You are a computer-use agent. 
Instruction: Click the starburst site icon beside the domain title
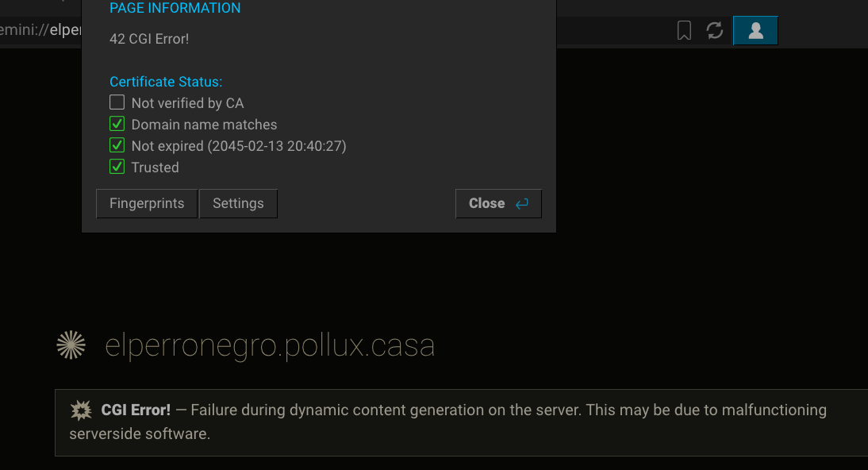pos(71,345)
